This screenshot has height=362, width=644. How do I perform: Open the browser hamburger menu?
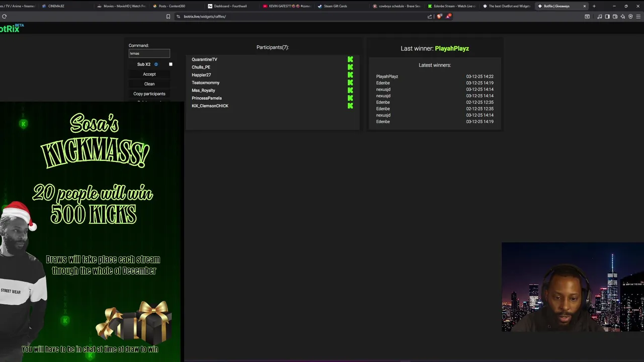click(638, 17)
